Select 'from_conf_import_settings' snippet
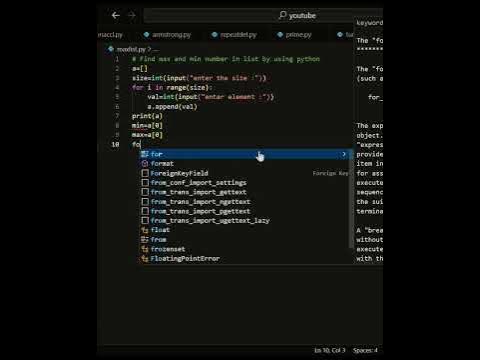Viewport: 480px width, 360px height. [x=245, y=183]
